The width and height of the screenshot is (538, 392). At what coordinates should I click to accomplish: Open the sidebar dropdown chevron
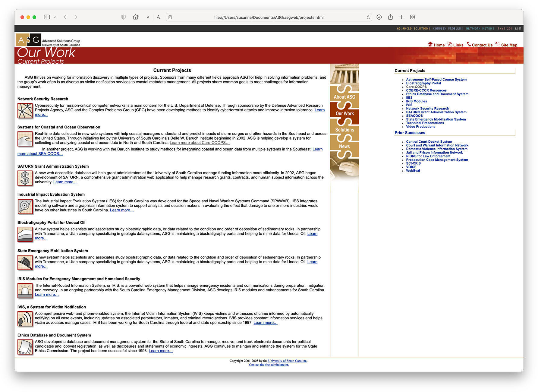(x=55, y=17)
